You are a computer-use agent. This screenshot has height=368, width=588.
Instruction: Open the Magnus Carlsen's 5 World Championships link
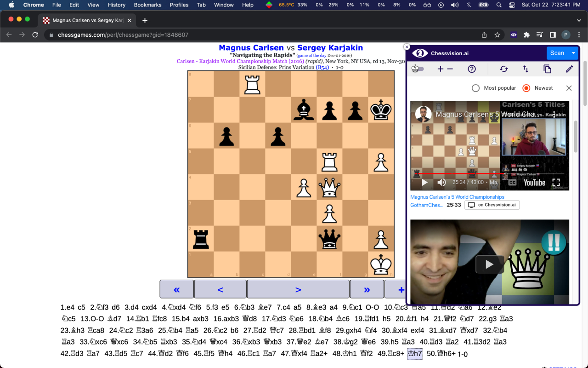click(x=457, y=197)
